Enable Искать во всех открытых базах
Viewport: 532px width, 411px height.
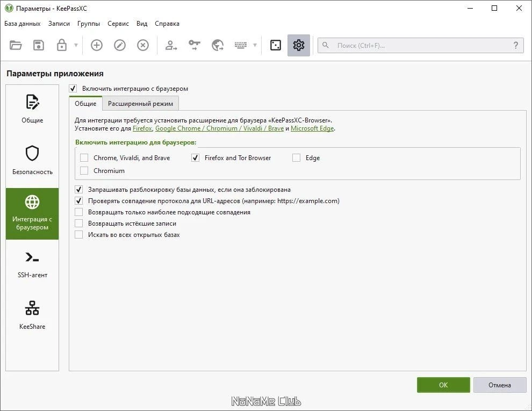78,235
